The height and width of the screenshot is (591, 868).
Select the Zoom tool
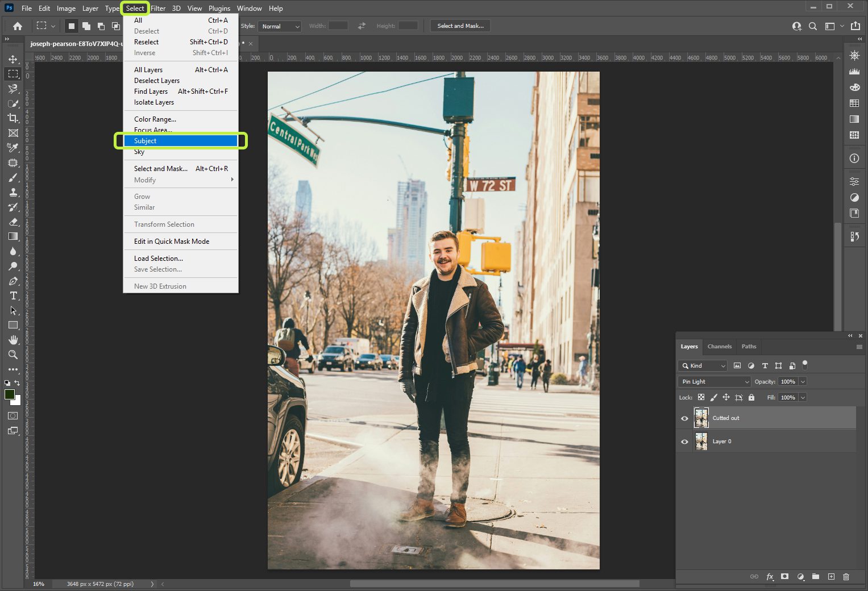(x=13, y=355)
